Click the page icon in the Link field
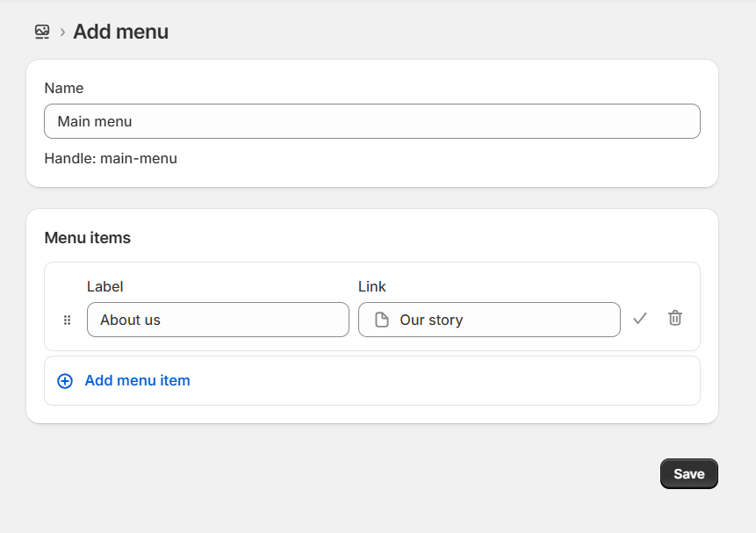The height and width of the screenshot is (533, 756). click(x=382, y=321)
